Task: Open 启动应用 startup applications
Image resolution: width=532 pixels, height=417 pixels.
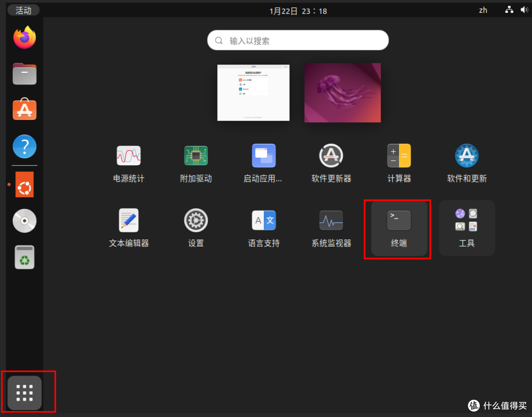Action: (x=264, y=163)
